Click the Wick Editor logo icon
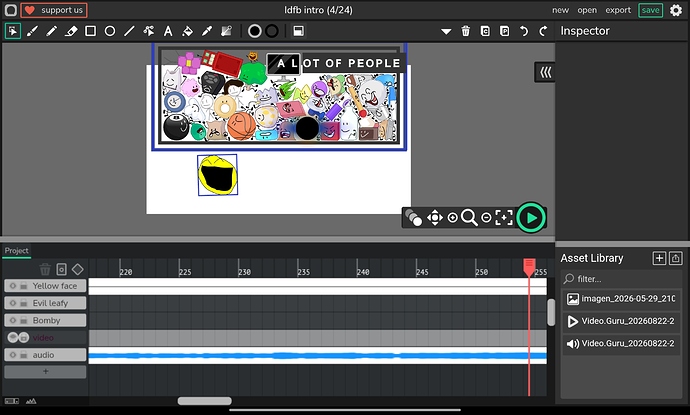Screen dimensions: 690x415 point(11,10)
